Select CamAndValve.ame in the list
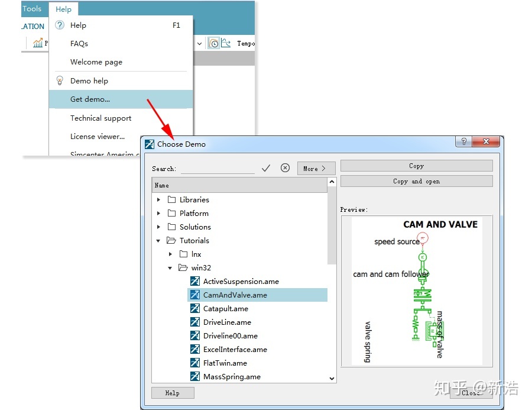The image size is (532, 410). 257,295
